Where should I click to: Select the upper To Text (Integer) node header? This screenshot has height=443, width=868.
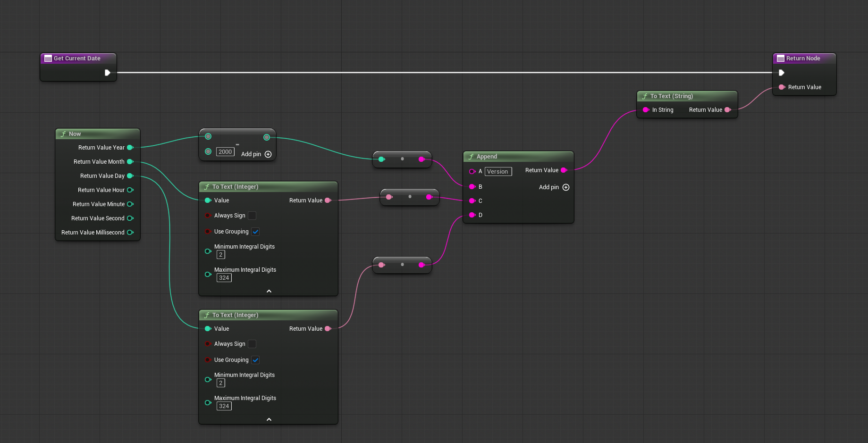268,187
